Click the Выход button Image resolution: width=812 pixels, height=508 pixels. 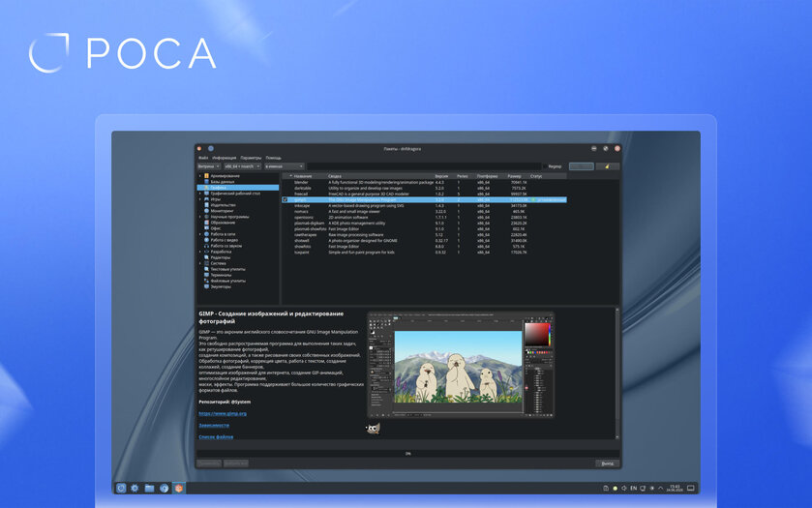click(x=608, y=463)
